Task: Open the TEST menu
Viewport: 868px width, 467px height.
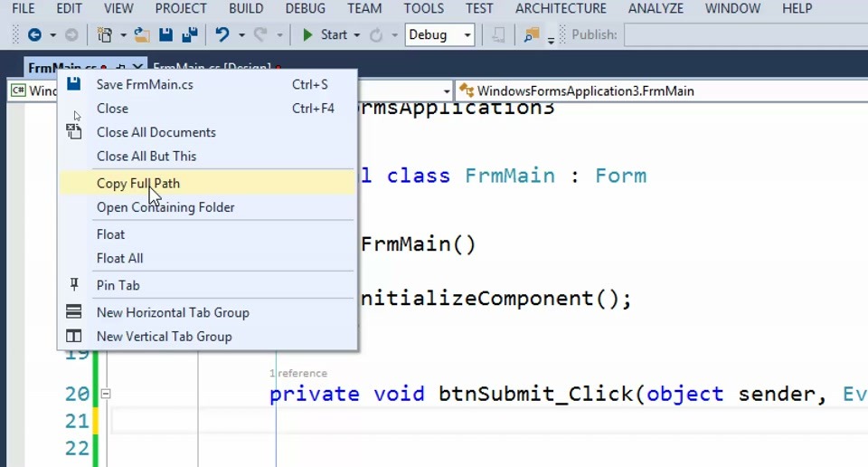Action: pyautogui.click(x=479, y=8)
